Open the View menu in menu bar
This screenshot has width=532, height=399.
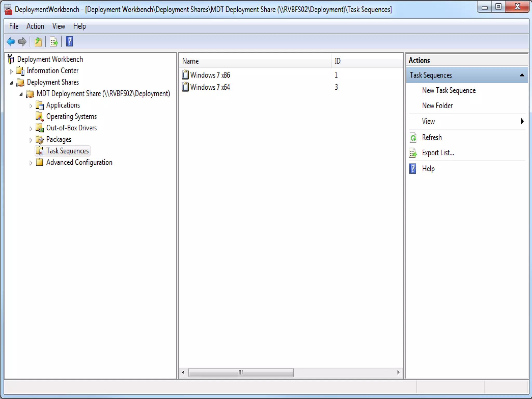click(59, 26)
